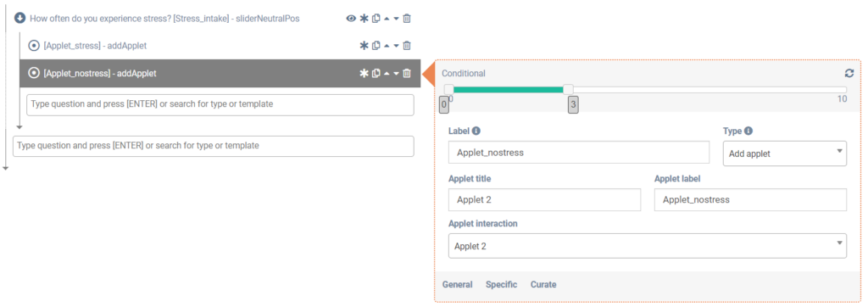Copy the Stress_intake question
The height and width of the screenshot is (307, 868).
pos(376,19)
